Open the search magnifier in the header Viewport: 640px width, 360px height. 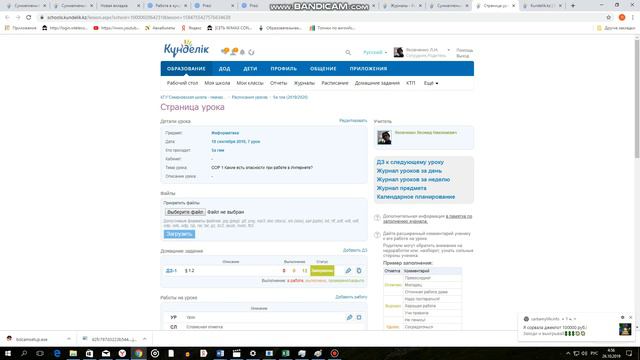pyautogui.click(x=348, y=52)
